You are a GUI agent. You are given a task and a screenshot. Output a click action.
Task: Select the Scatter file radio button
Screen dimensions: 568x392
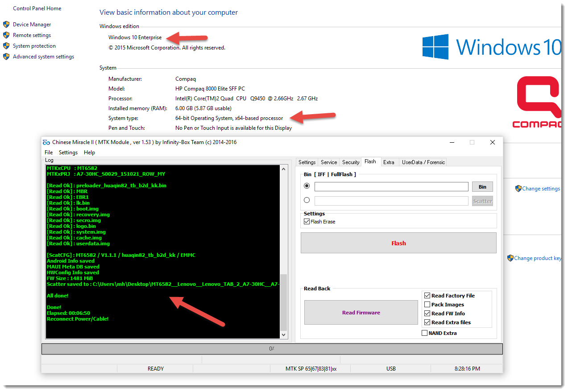(x=307, y=200)
